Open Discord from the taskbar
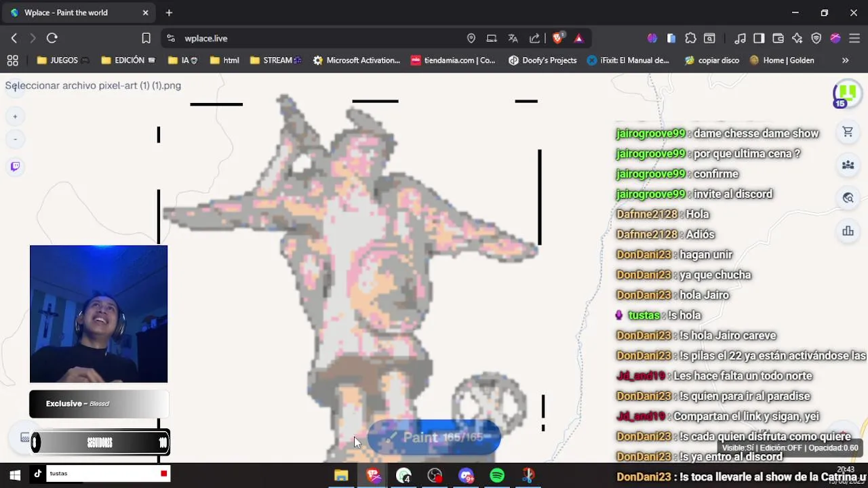 466,476
